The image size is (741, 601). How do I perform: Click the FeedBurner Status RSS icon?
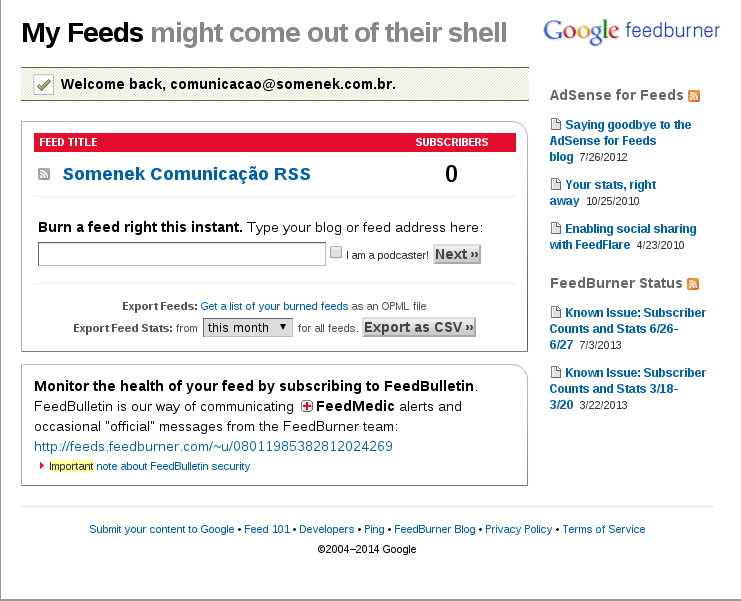693,284
